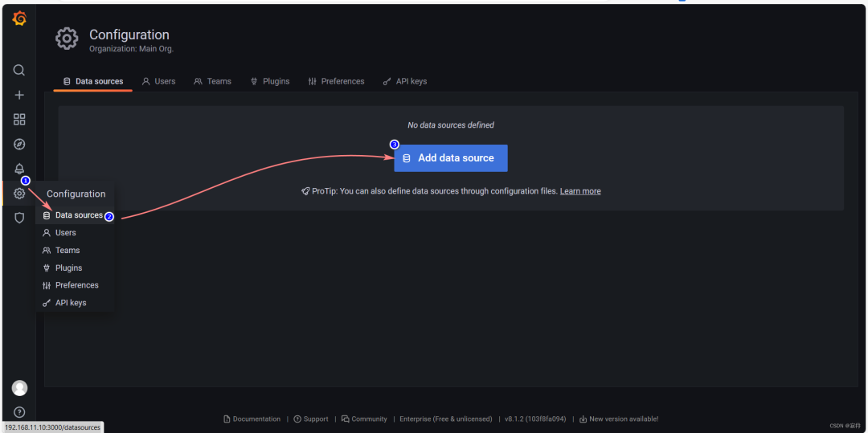Viewport: 868px width, 433px height.
Task: Click the Add data source button
Action: tap(451, 158)
